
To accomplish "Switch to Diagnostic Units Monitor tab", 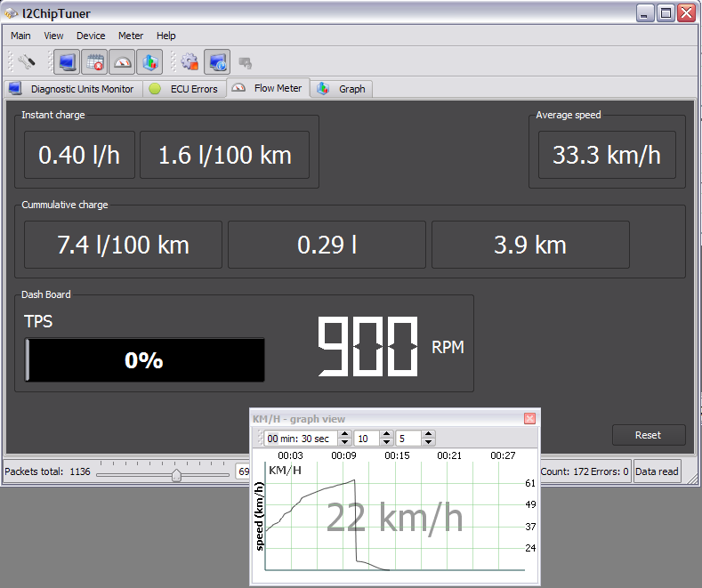I will pyautogui.click(x=74, y=89).
